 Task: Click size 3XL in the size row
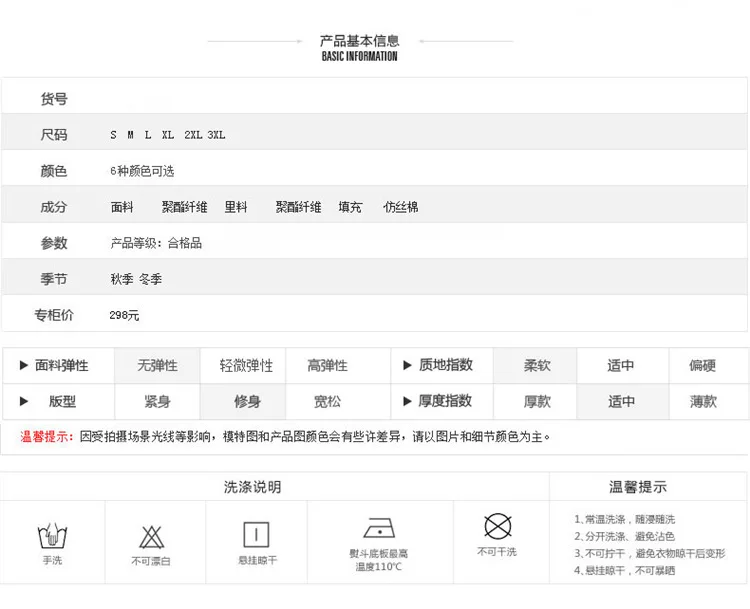pyautogui.click(x=216, y=135)
